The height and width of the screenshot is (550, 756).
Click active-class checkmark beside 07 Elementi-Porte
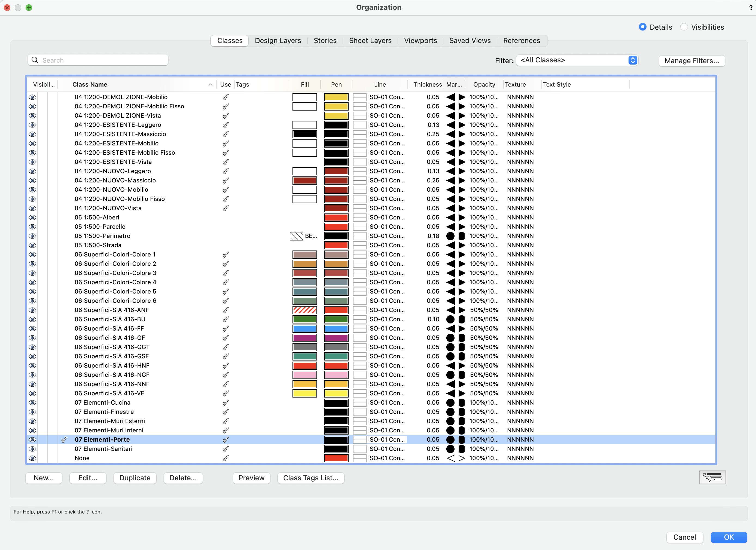pyautogui.click(x=64, y=440)
